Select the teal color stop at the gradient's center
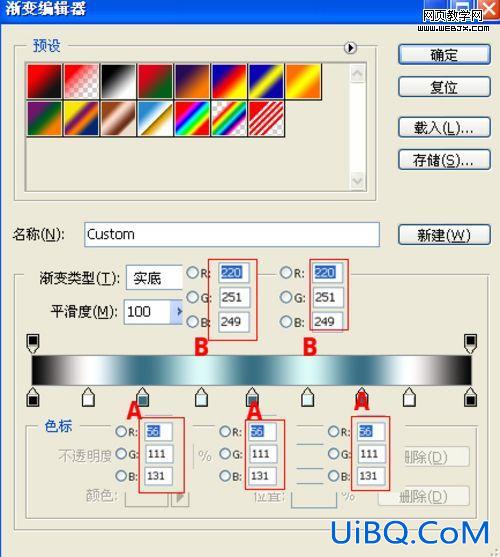The height and width of the screenshot is (557, 500). click(x=252, y=397)
